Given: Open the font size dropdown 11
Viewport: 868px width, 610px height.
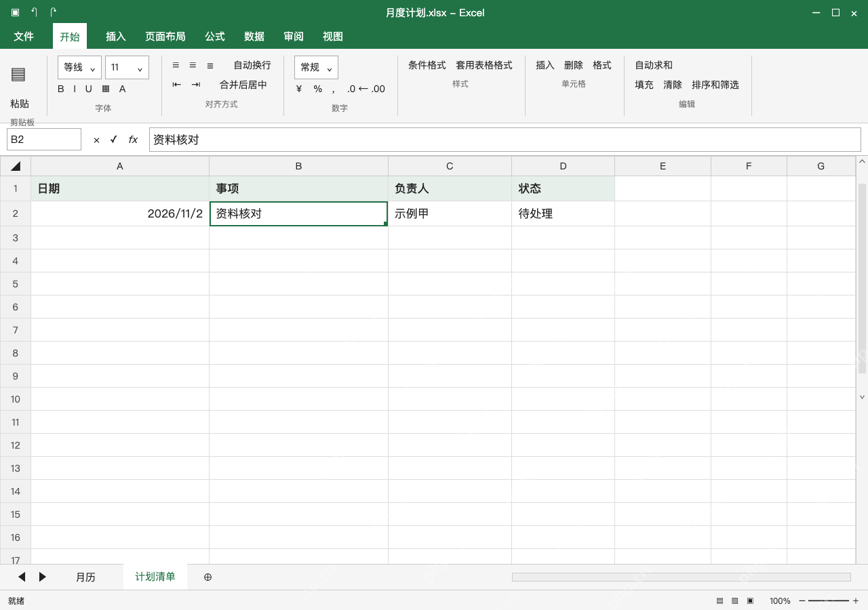Looking at the screenshot, I should tap(127, 67).
